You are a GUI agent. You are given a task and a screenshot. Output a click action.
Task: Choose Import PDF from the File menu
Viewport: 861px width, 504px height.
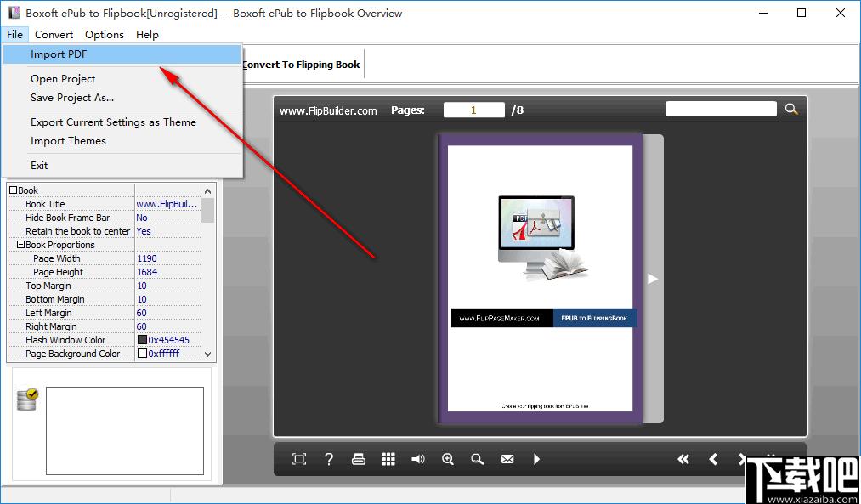point(122,54)
